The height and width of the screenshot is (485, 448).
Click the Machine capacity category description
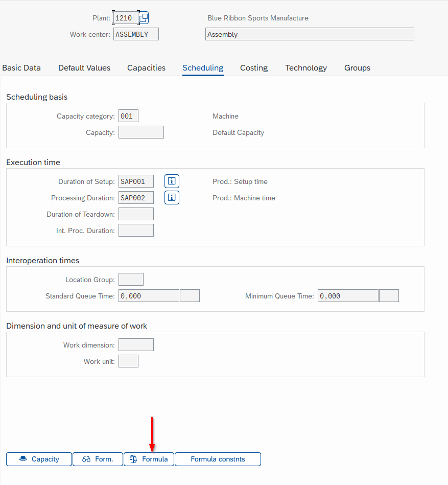click(225, 116)
